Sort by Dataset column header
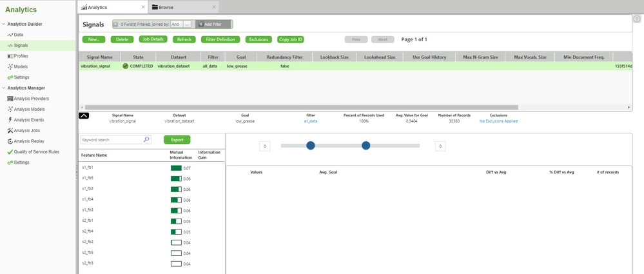Image resolution: width=644 pixels, height=274 pixels. tap(179, 57)
